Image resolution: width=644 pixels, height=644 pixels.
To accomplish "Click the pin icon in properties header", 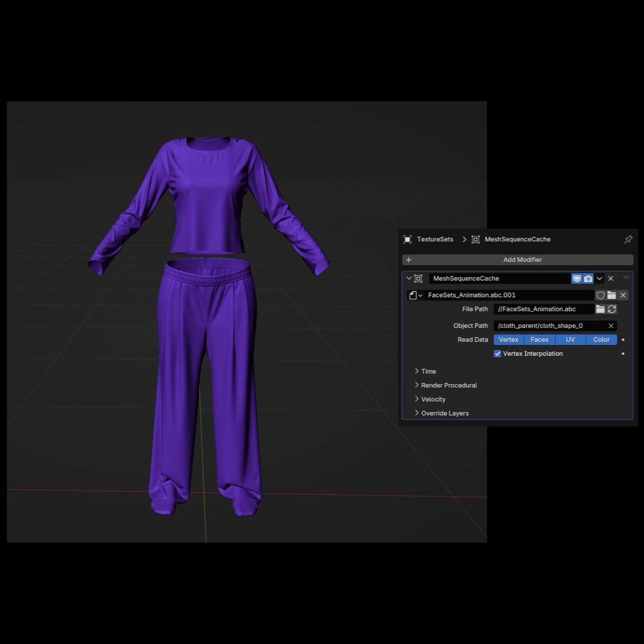I will (x=628, y=239).
